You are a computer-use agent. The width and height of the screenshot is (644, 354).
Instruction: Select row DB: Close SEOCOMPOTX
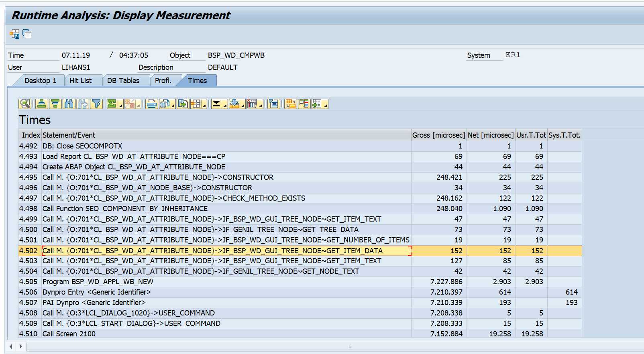point(300,146)
